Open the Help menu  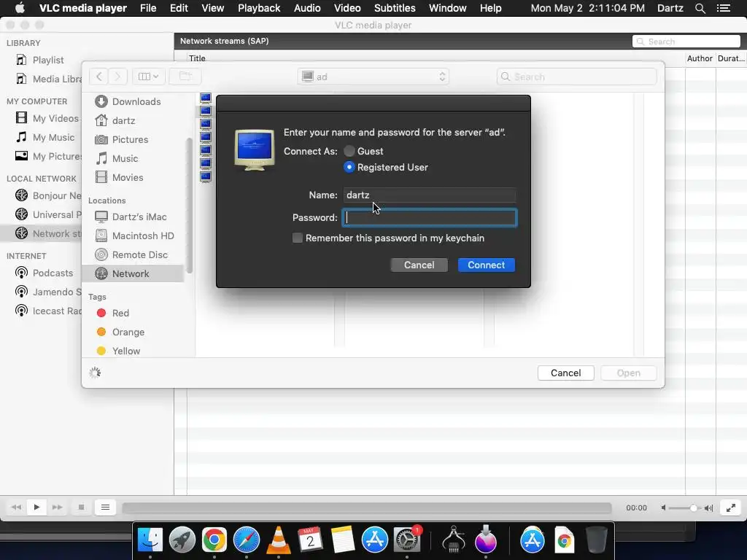tap(491, 8)
